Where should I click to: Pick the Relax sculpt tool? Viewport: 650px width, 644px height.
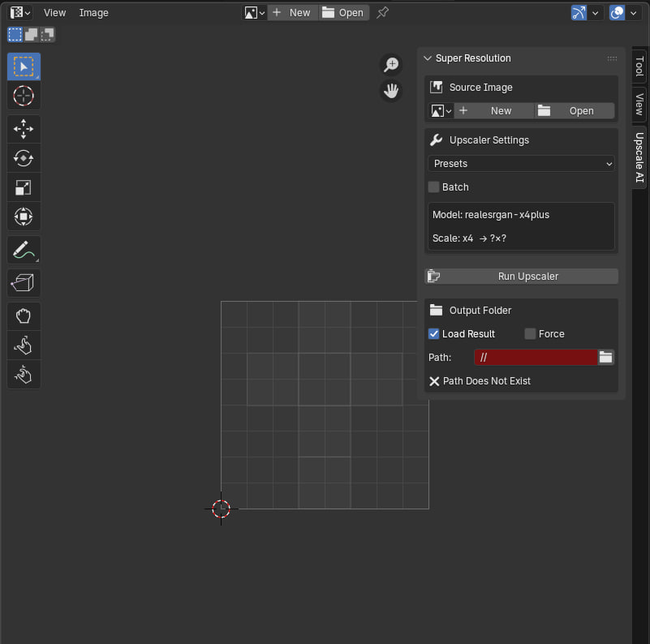tap(24, 346)
